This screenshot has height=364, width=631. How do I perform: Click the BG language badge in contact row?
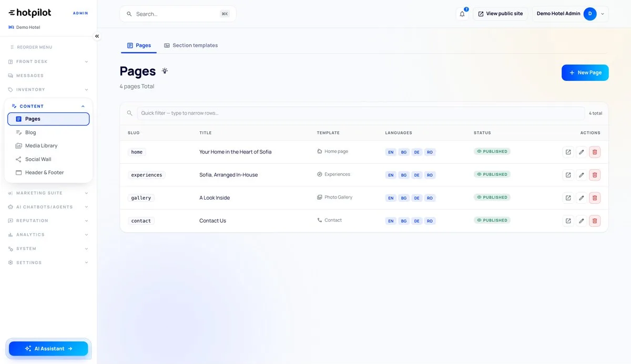404,221
